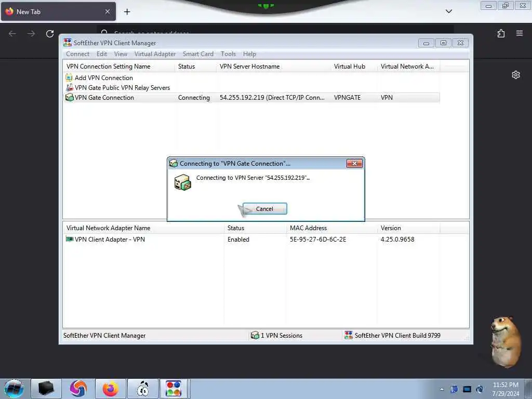The width and height of the screenshot is (532, 399).
Task: Click the new tab page settings gear
Action: pyautogui.click(x=516, y=75)
